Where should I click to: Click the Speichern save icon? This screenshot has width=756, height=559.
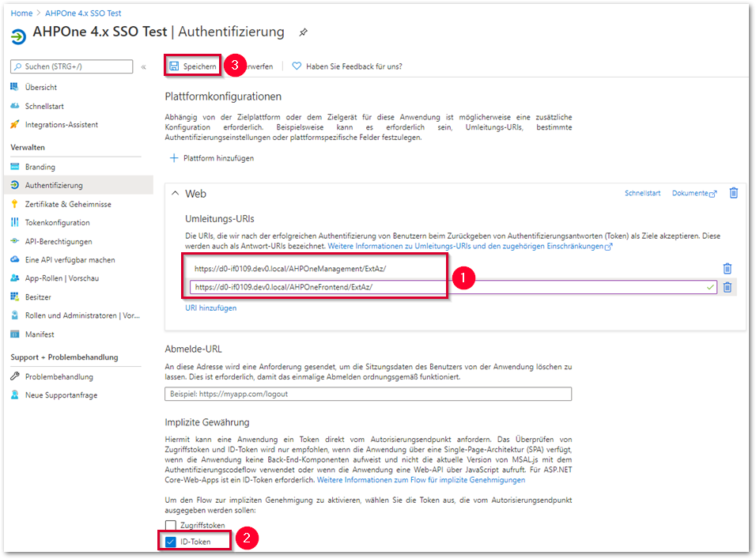(174, 66)
